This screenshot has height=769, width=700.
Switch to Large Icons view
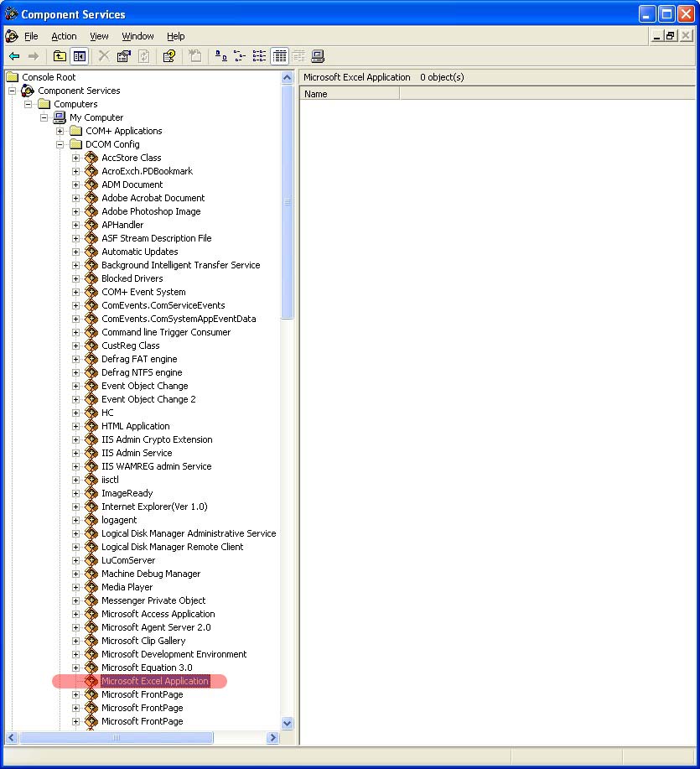[221, 56]
